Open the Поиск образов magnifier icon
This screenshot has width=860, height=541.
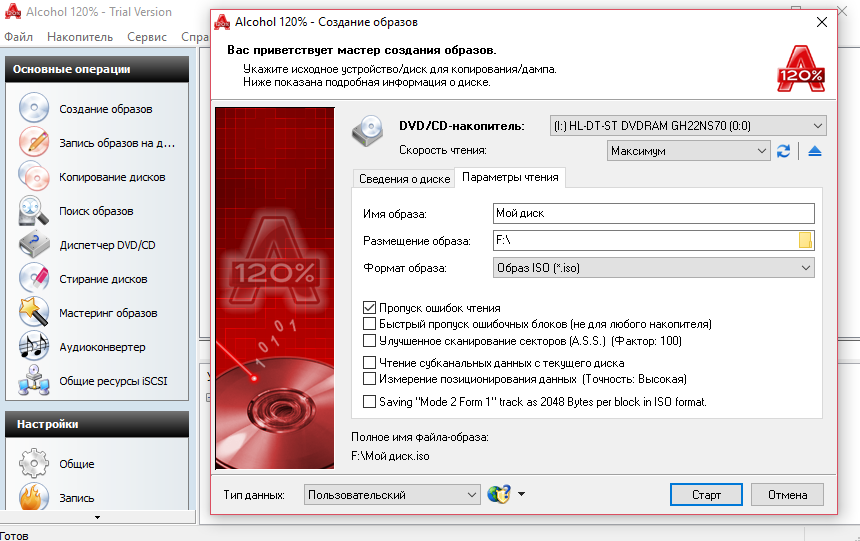click(x=34, y=211)
